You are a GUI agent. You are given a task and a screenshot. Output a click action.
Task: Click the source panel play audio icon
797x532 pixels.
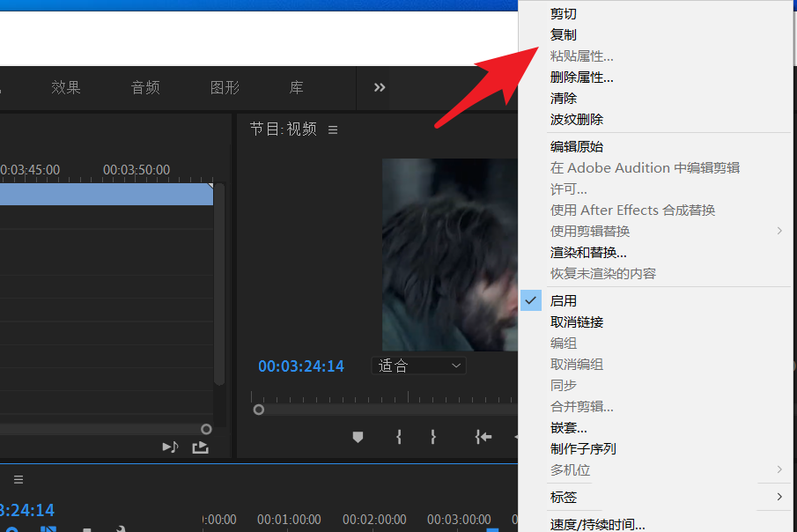(170, 447)
